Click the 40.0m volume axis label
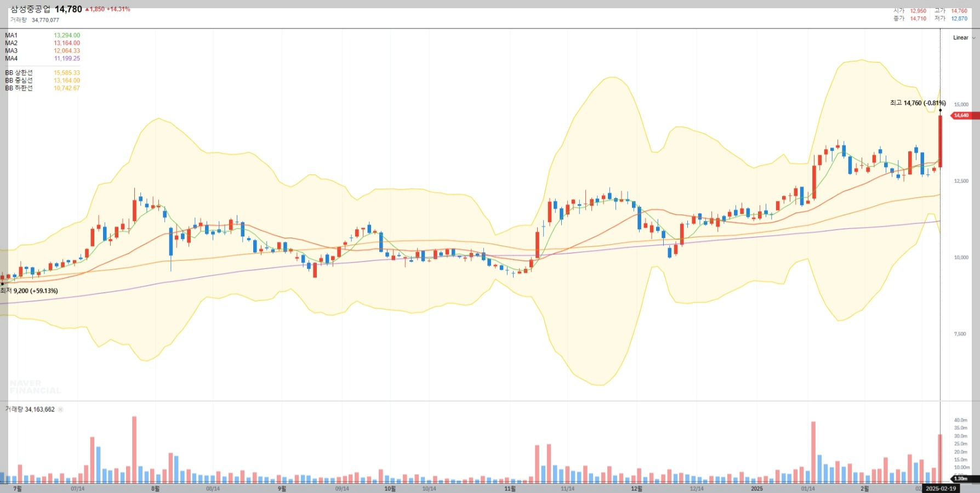This screenshot has width=980, height=493. (961, 421)
